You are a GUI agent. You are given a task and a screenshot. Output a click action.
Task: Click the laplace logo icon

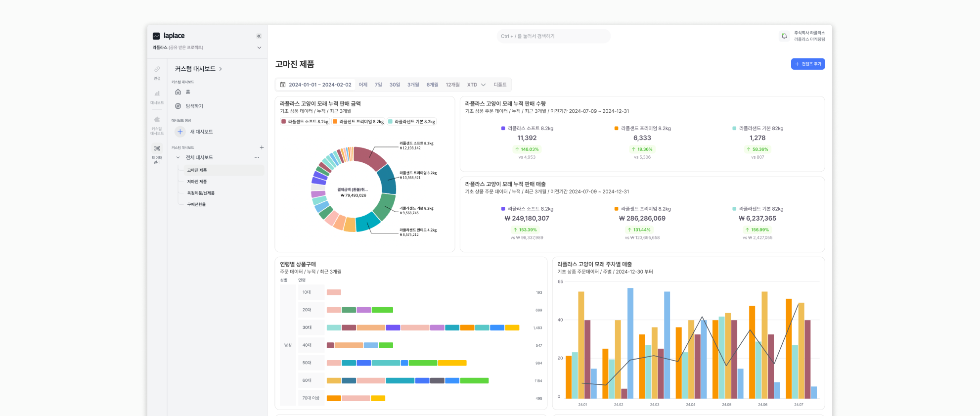pyautogui.click(x=156, y=36)
